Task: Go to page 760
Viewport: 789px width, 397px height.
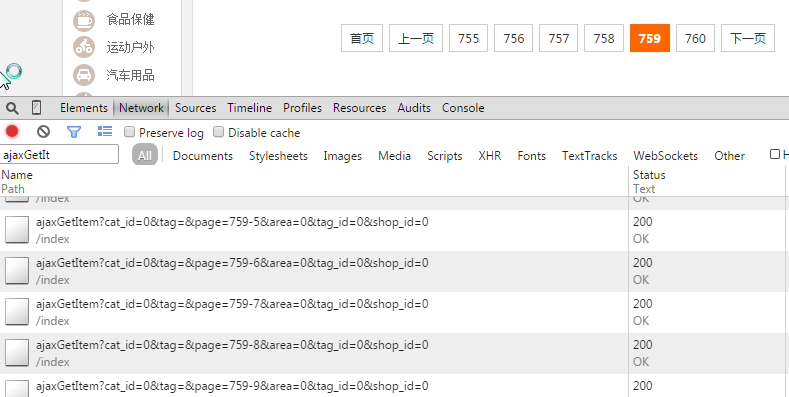Action: (695, 38)
